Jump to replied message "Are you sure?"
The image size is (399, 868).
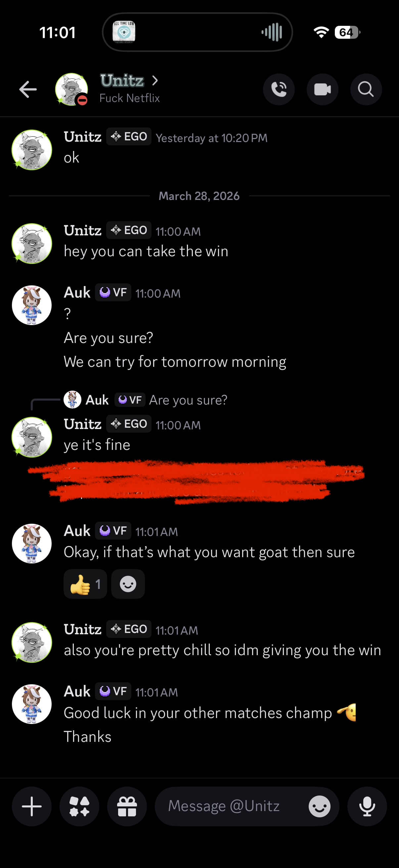click(x=188, y=400)
